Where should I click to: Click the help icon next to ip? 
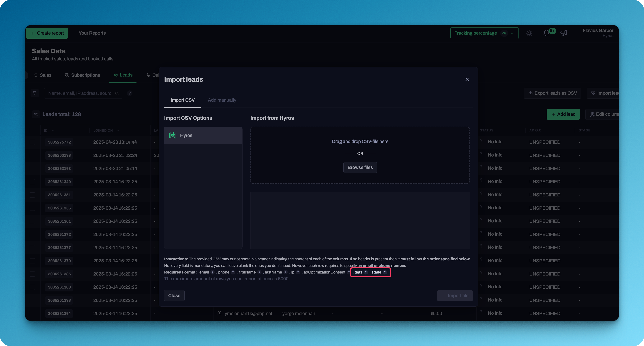pyautogui.click(x=298, y=272)
